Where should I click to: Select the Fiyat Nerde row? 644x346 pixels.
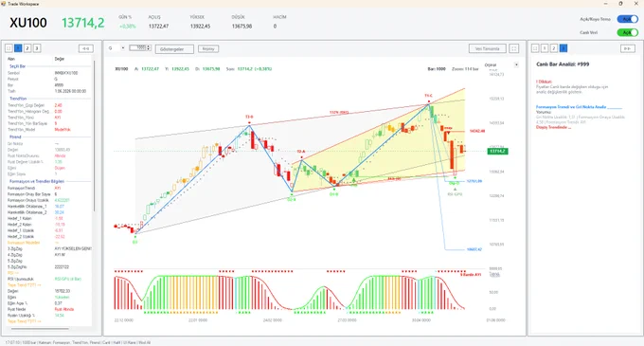coord(48,309)
